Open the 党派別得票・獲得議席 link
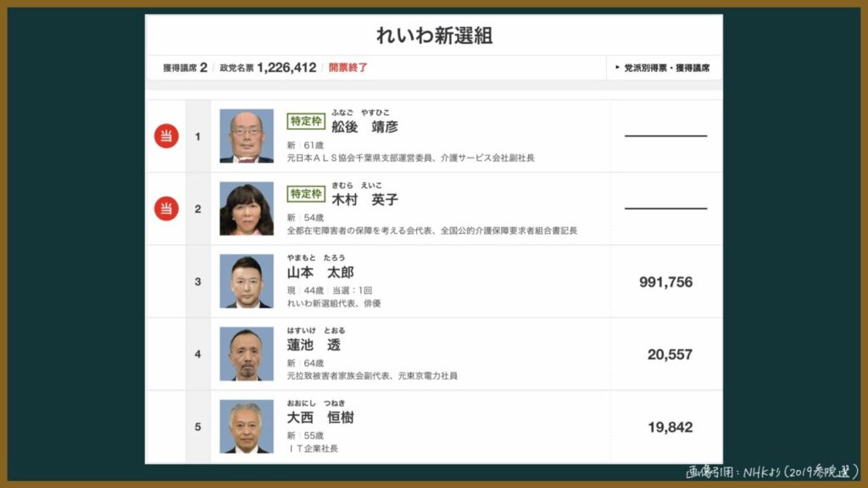Screen dimensions: 868x488 pyautogui.click(x=663, y=68)
